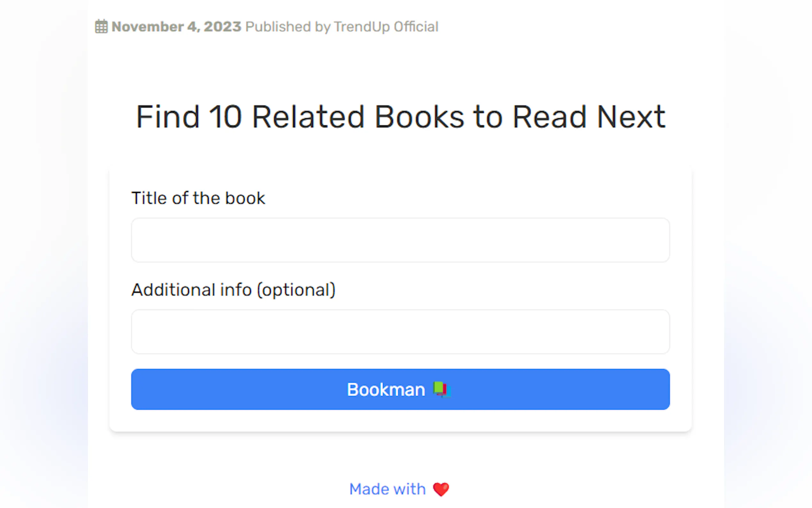
Task: Click the red heart icon
Action: (x=441, y=489)
